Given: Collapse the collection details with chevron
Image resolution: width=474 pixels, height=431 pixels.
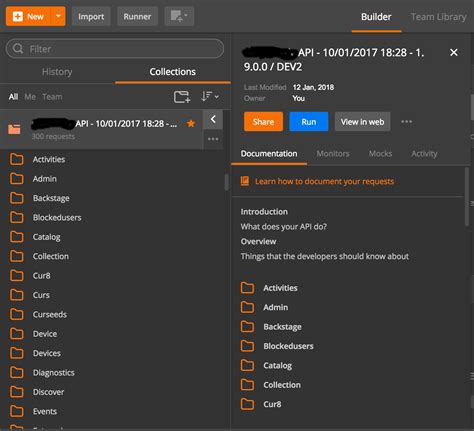Looking at the screenshot, I should [x=213, y=119].
